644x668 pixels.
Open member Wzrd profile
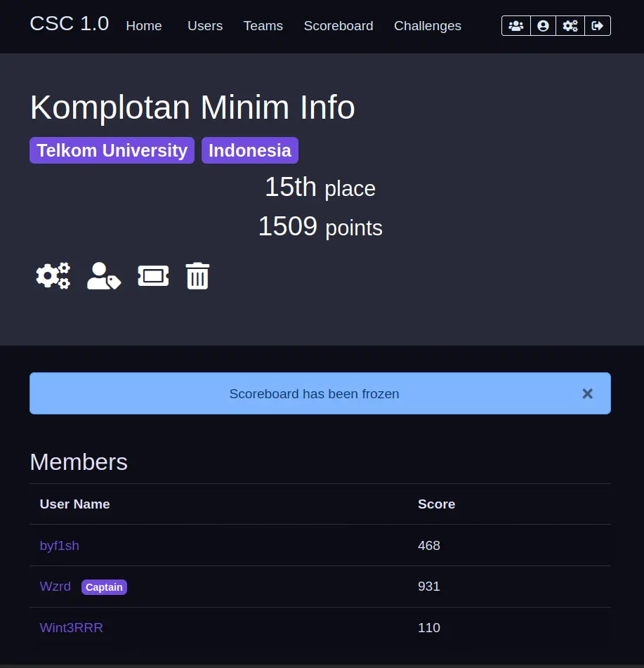coord(55,587)
